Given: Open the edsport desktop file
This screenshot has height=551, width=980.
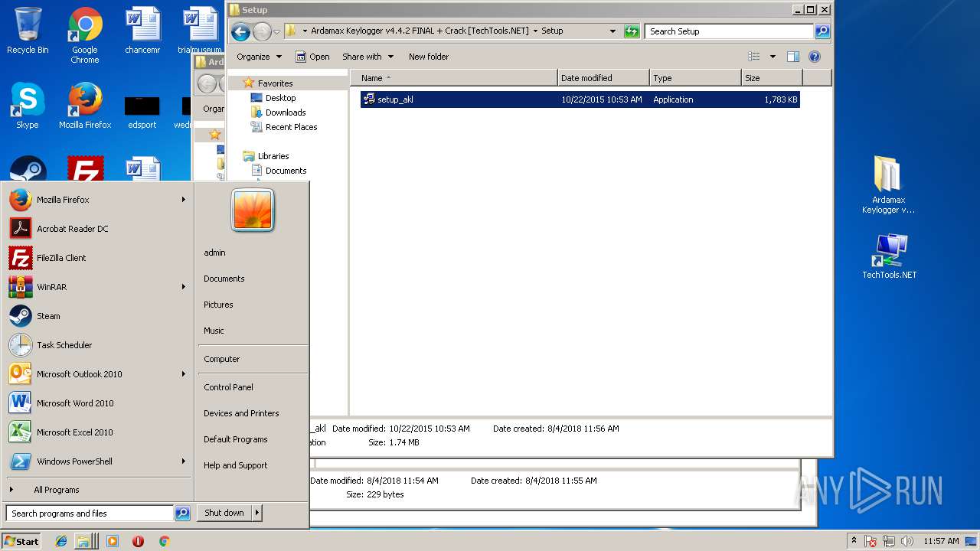Looking at the screenshot, I should (142, 112).
